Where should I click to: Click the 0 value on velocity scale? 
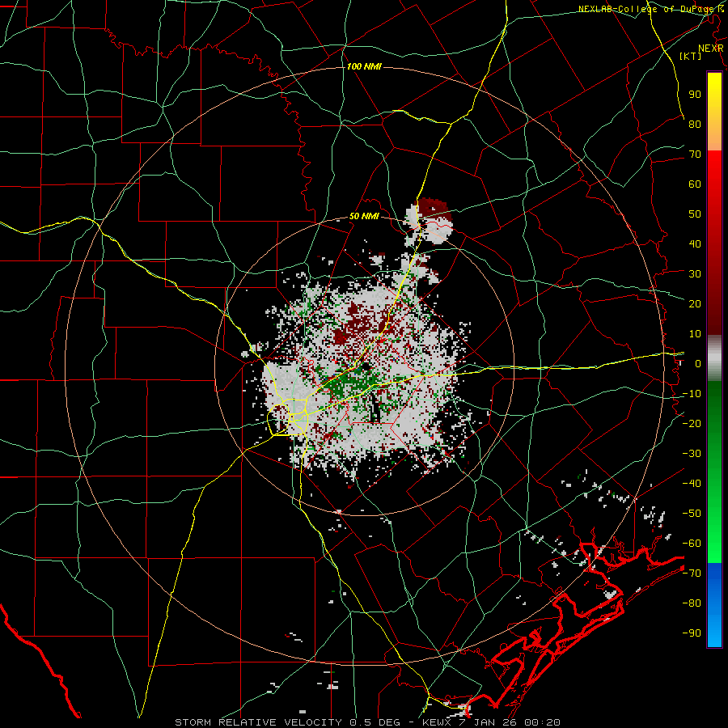pyautogui.click(x=698, y=364)
